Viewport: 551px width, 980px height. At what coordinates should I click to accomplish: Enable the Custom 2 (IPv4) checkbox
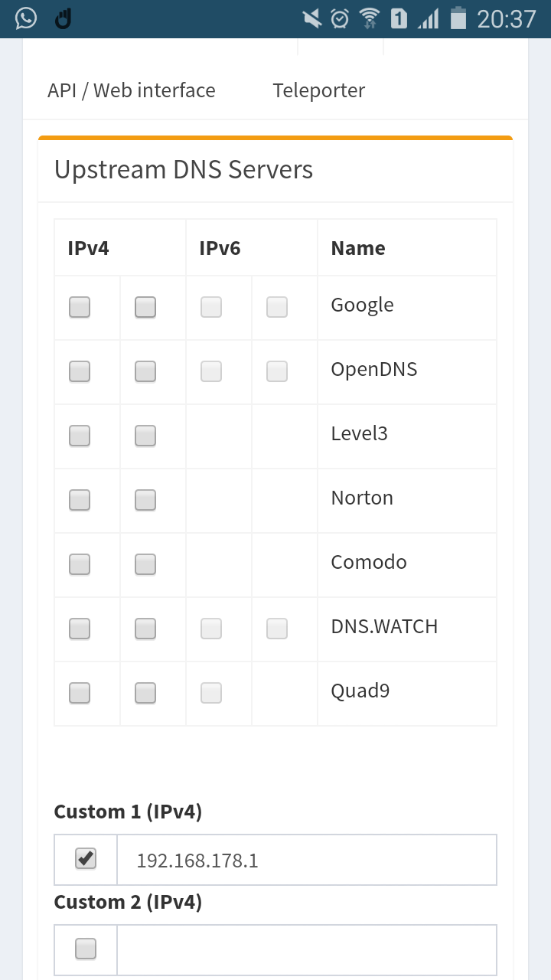[x=86, y=949]
